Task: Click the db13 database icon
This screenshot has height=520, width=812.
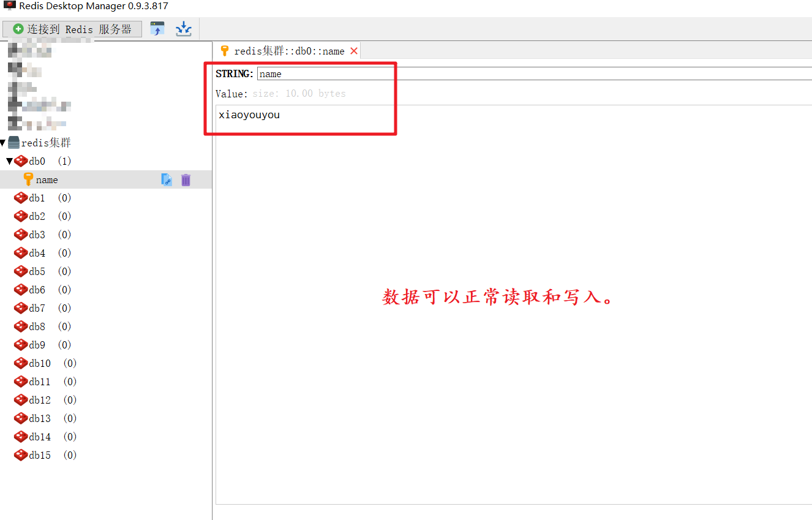Action: point(21,418)
